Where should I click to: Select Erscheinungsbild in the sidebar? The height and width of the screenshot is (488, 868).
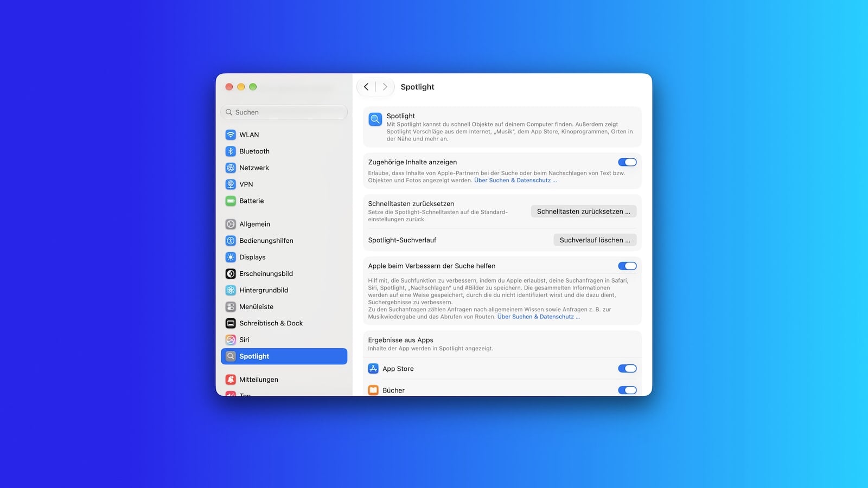pyautogui.click(x=284, y=274)
